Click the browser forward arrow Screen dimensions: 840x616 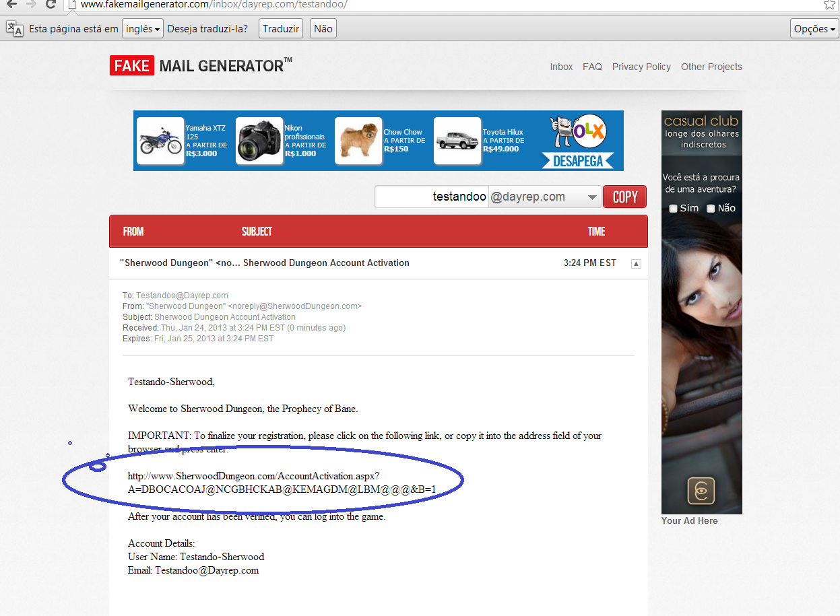pyautogui.click(x=30, y=5)
